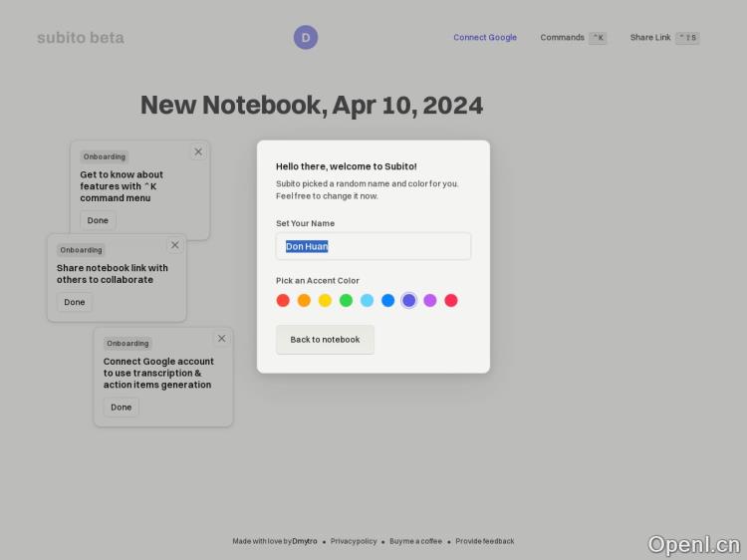Image resolution: width=747 pixels, height=560 pixels.
Task: Pick the red accent color
Action: click(283, 300)
